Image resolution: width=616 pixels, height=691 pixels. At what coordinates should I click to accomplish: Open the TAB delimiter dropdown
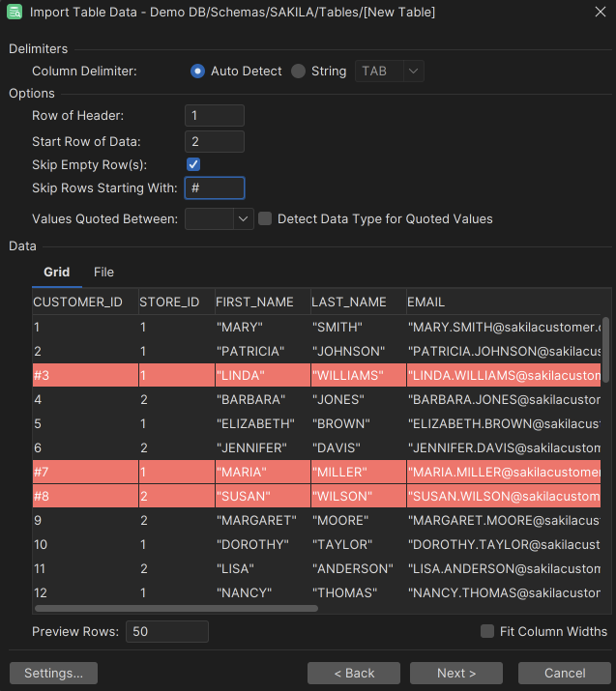click(x=391, y=72)
